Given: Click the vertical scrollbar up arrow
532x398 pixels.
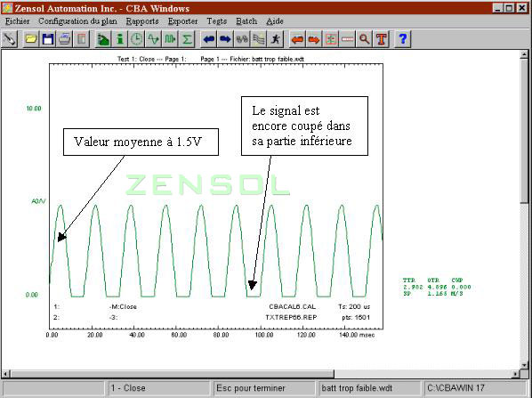Looking at the screenshot, I should (x=524, y=54).
